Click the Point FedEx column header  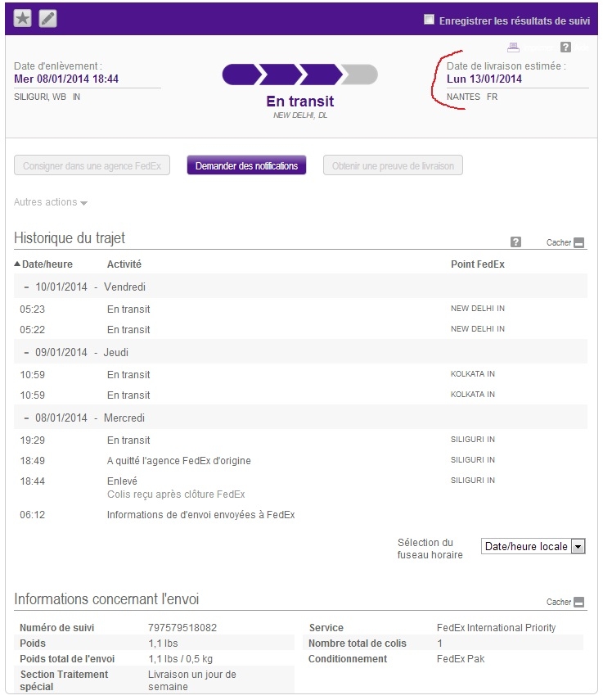(x=478, y=264)
